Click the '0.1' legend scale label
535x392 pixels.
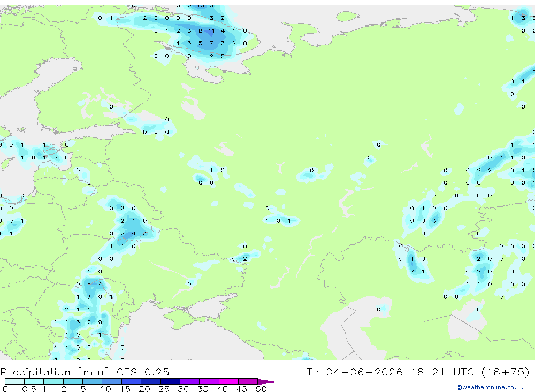(x=9, y=389)
